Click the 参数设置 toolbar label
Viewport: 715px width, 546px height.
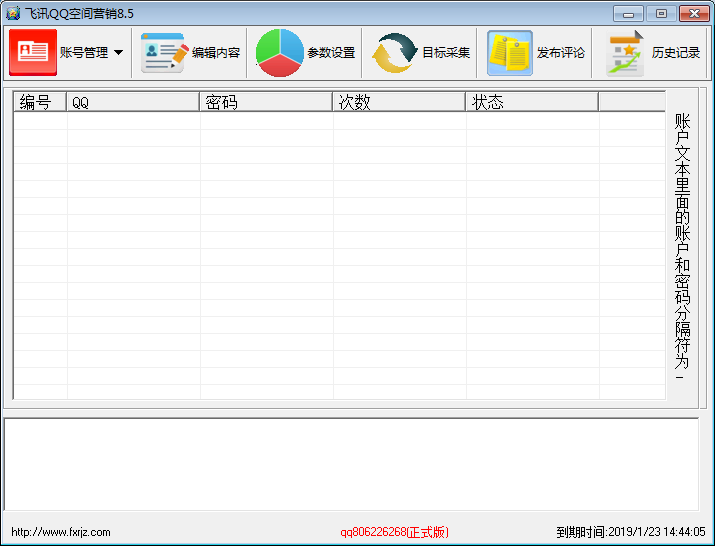coord(331,52)
